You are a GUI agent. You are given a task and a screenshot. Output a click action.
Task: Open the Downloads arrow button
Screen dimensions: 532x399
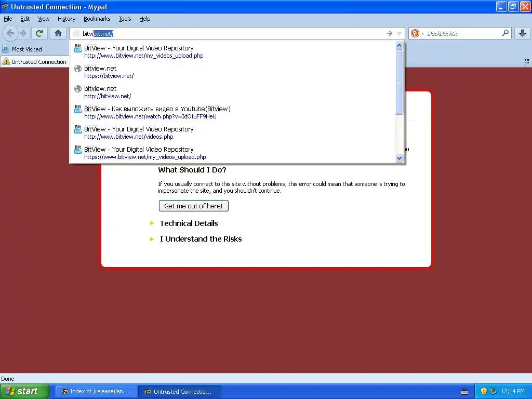(523, 33)
